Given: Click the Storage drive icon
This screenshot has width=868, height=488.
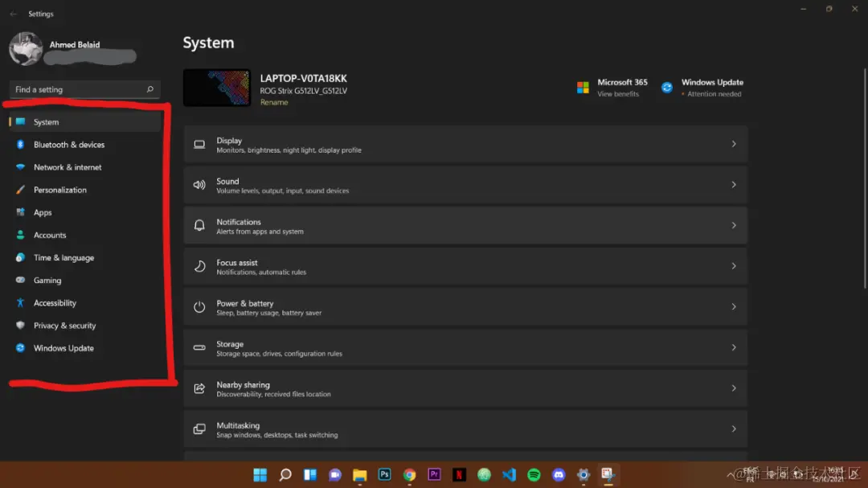Looking at the screenshot, I should tap(199, 348).
